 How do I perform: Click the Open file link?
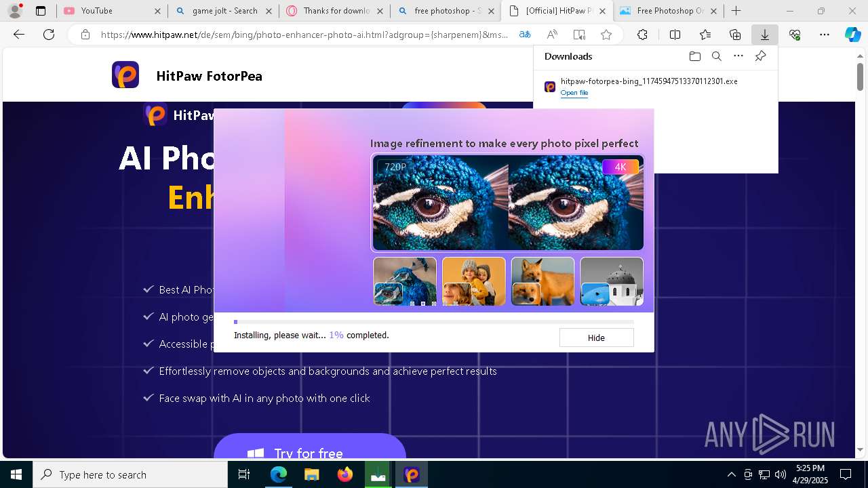pyautogui.click(x=574, y=93)
